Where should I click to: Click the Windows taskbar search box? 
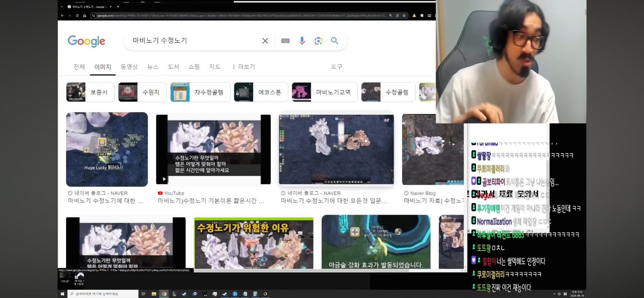point(103,294)
